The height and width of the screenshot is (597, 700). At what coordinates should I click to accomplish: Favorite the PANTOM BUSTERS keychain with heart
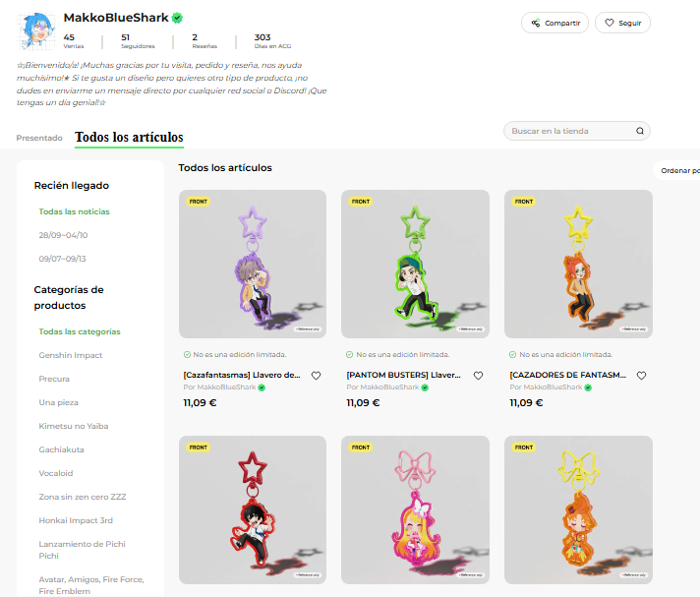(478, 376)
